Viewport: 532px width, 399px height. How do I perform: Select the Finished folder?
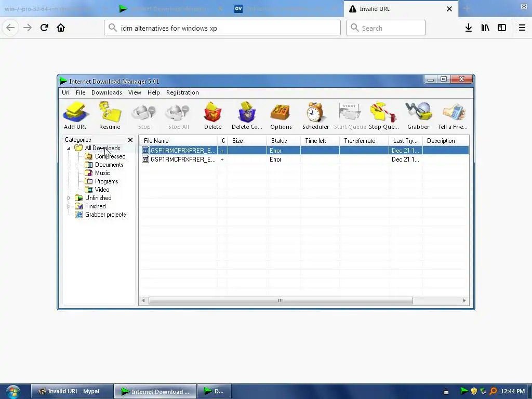(96, 206)
